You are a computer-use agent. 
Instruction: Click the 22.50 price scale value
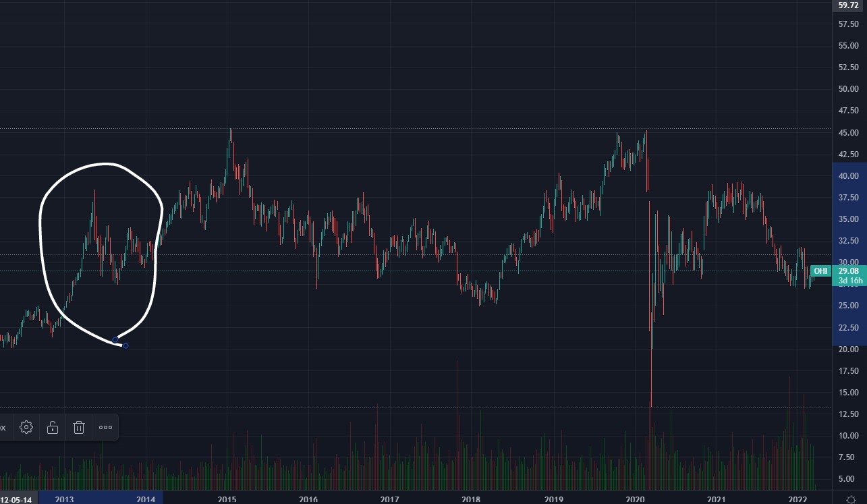[x=847, y=327]
